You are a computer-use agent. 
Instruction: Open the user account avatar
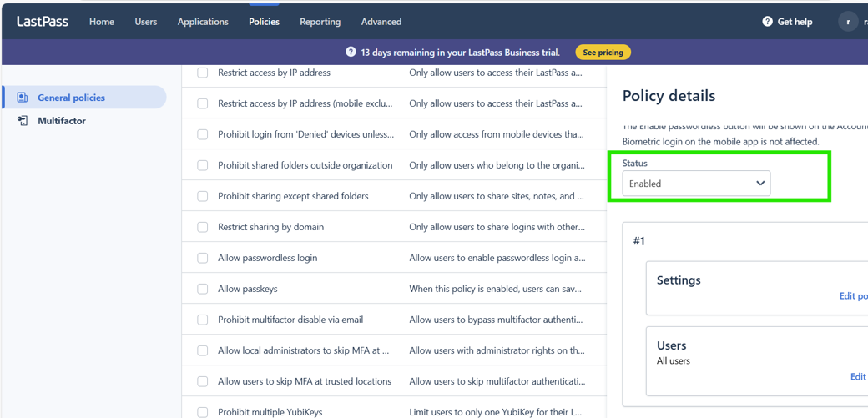848,22
